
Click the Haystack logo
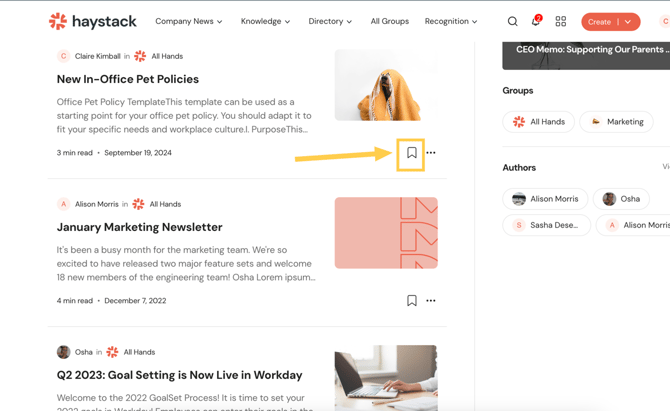tap(93, 21)
